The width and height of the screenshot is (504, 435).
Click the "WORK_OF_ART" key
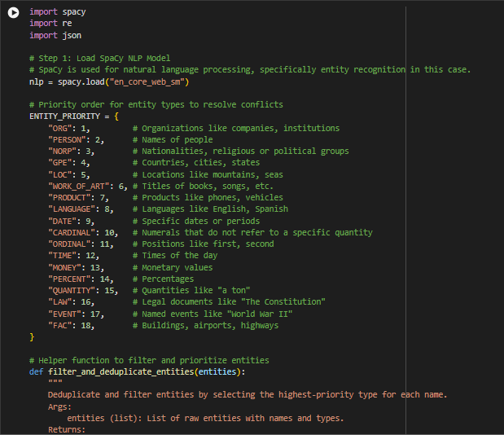[x=79, y=187]
